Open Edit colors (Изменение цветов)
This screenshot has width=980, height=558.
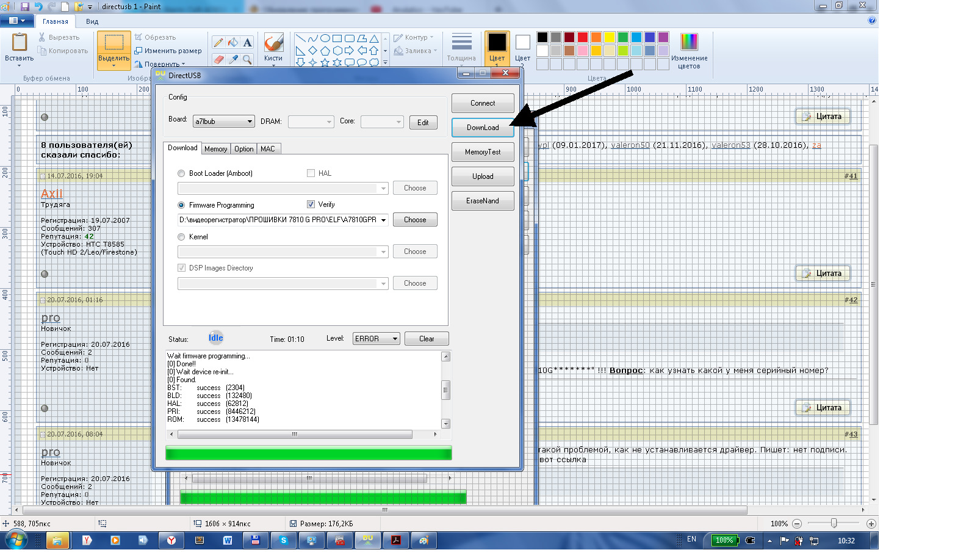(689, 50)
